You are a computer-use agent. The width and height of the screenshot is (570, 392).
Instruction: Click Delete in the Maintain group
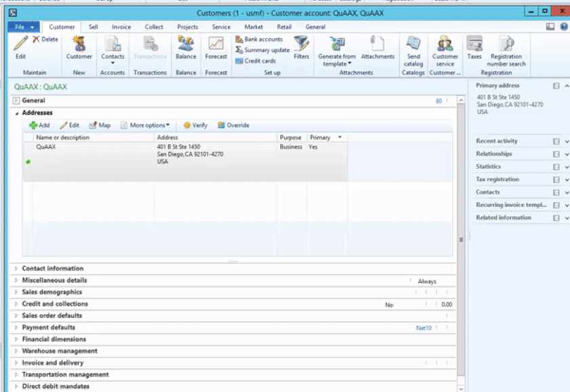click(45, 39)
